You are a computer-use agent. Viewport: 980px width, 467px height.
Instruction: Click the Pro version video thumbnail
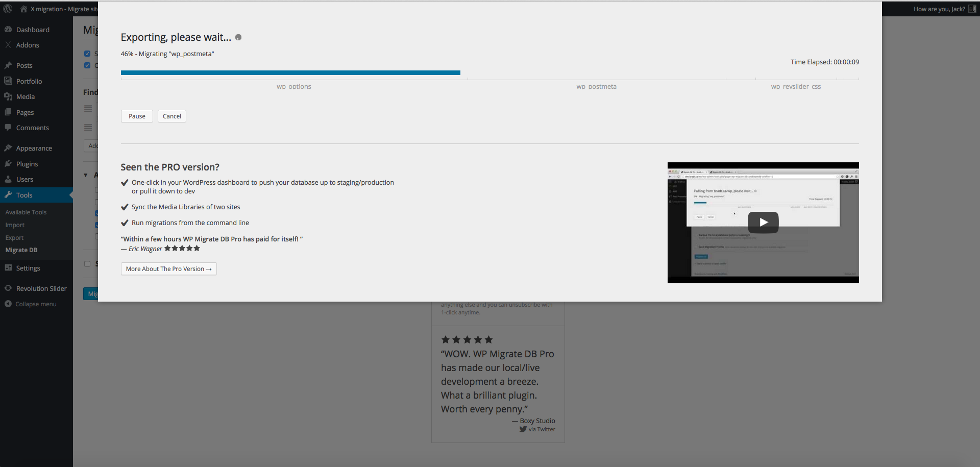pyautogui.click(x=763, y=223)
